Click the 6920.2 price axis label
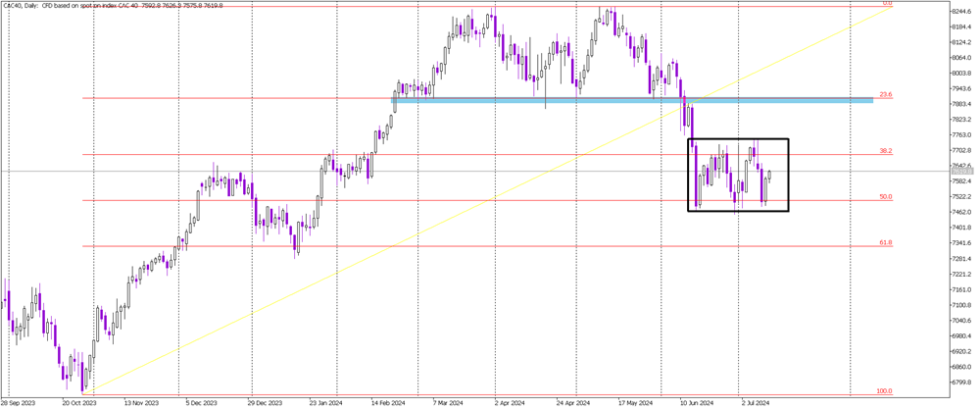This screenshot has height=409, width=980. (x=960, y=351)
